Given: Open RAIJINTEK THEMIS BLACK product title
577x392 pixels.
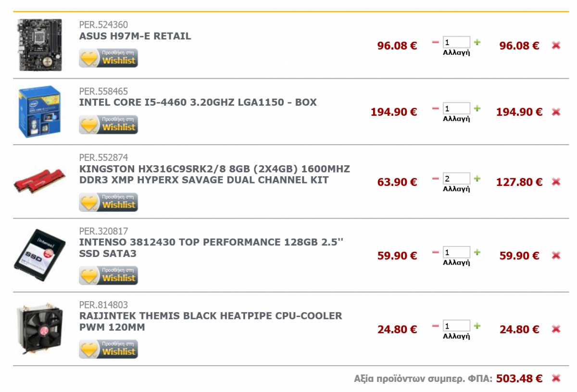Looking at the screenshot, I should coord(211,321).
